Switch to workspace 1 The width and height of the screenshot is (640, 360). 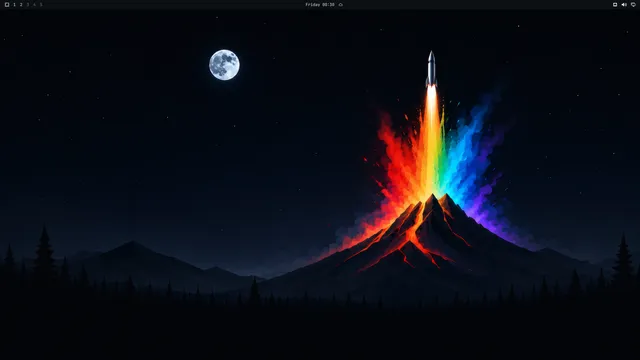point(14,4)
